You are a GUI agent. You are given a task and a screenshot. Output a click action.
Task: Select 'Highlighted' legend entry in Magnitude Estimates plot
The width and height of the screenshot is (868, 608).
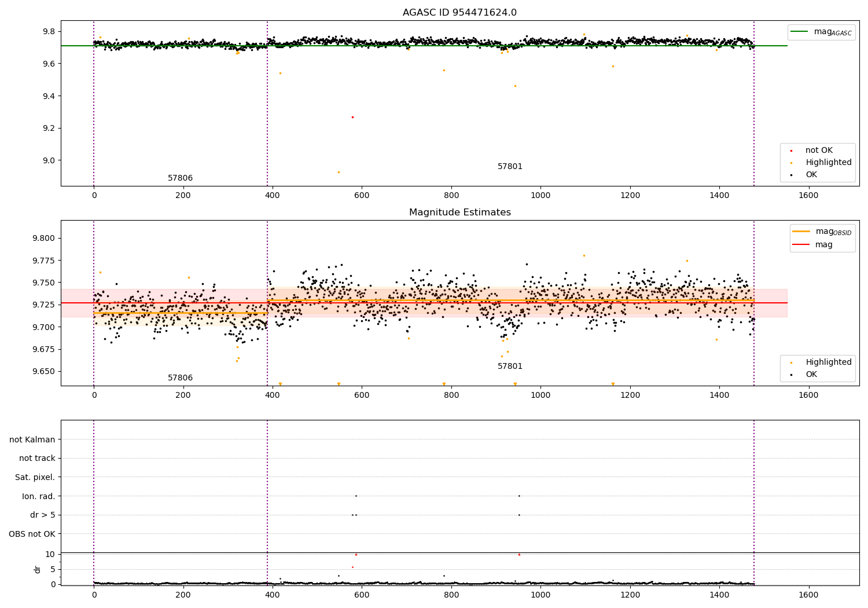pos(821,362)
